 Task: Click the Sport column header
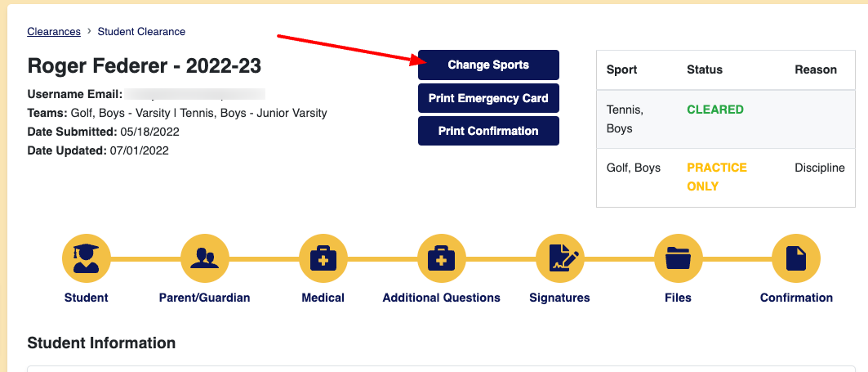pos(622,69)
